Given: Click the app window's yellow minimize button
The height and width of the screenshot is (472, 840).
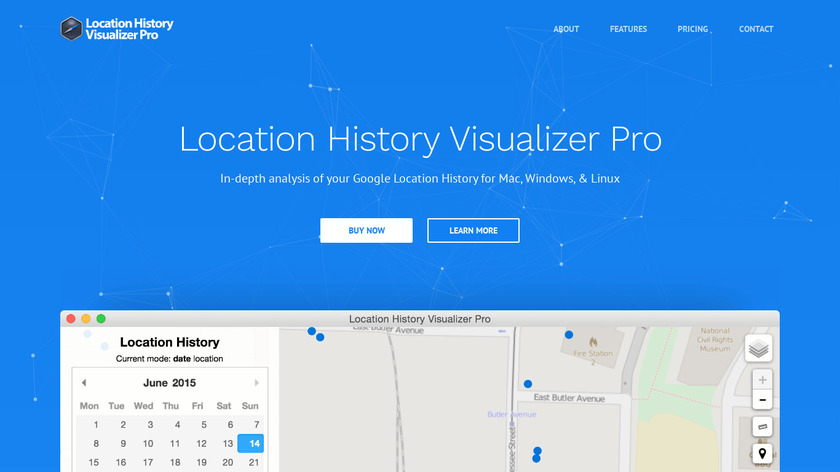Looking at the screenshot, I should pyautogui.click(x=86, y=319).
